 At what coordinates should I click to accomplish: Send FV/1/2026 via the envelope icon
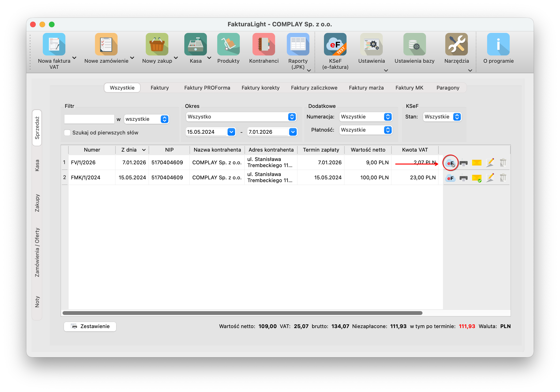coord(476,163)
